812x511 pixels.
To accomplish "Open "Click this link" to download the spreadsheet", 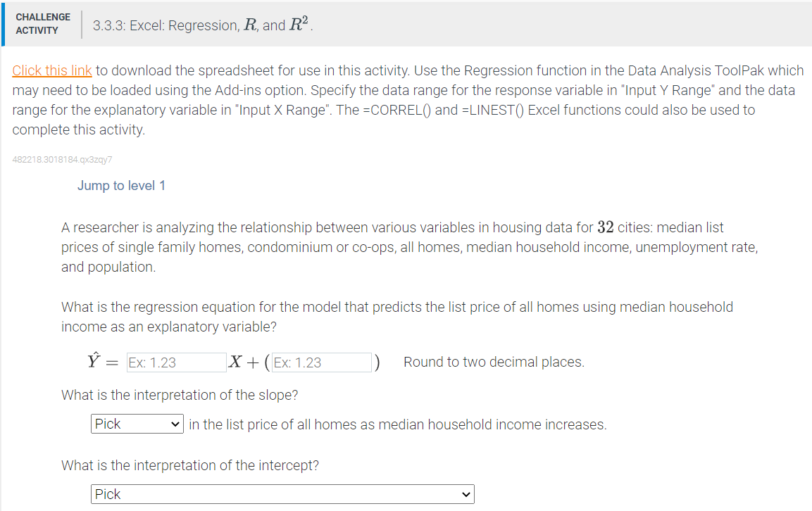I will [52, 70].
